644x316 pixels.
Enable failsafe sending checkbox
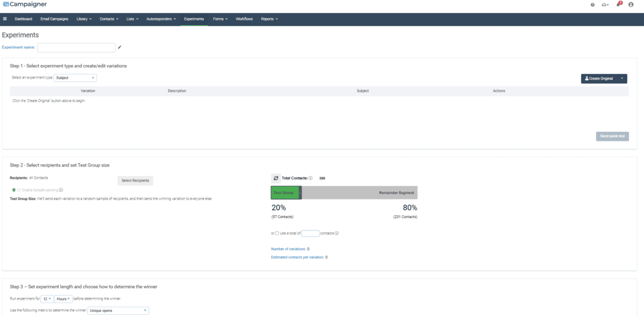point(19,190)
